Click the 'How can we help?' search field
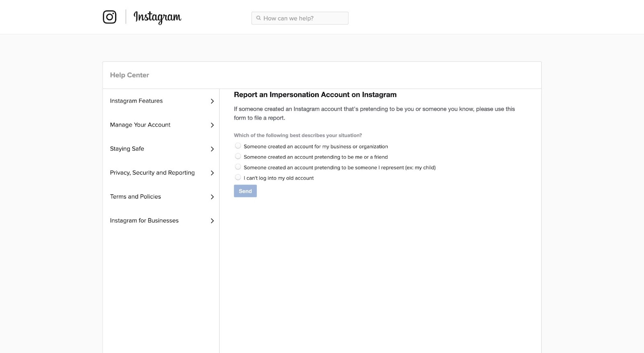The height and width of the screenshot is (353, 644). [x=300, y=18]
